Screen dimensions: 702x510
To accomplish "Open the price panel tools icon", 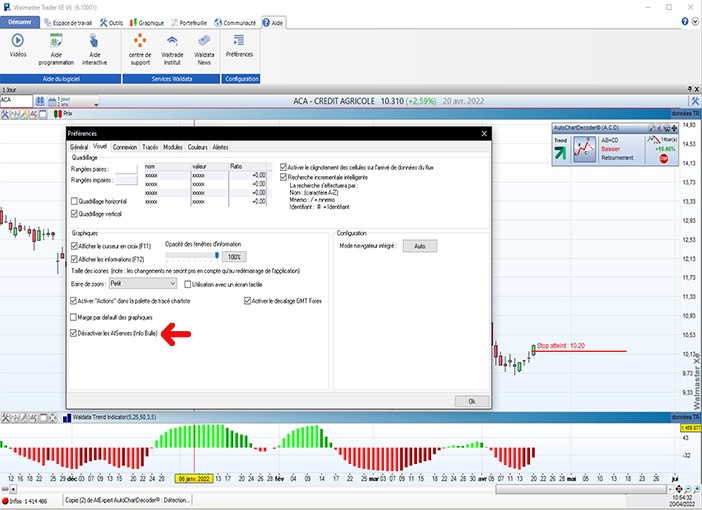I will (x=5, y=114).
